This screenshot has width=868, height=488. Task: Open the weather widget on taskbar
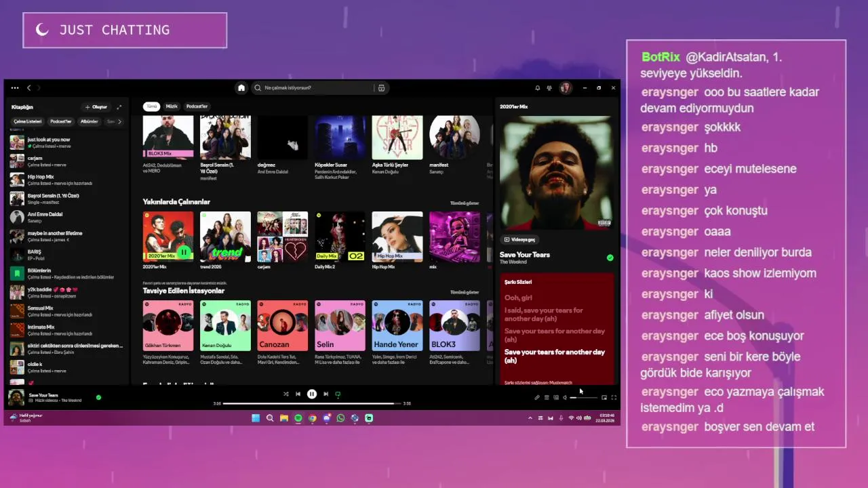click(x=26, y=418)
